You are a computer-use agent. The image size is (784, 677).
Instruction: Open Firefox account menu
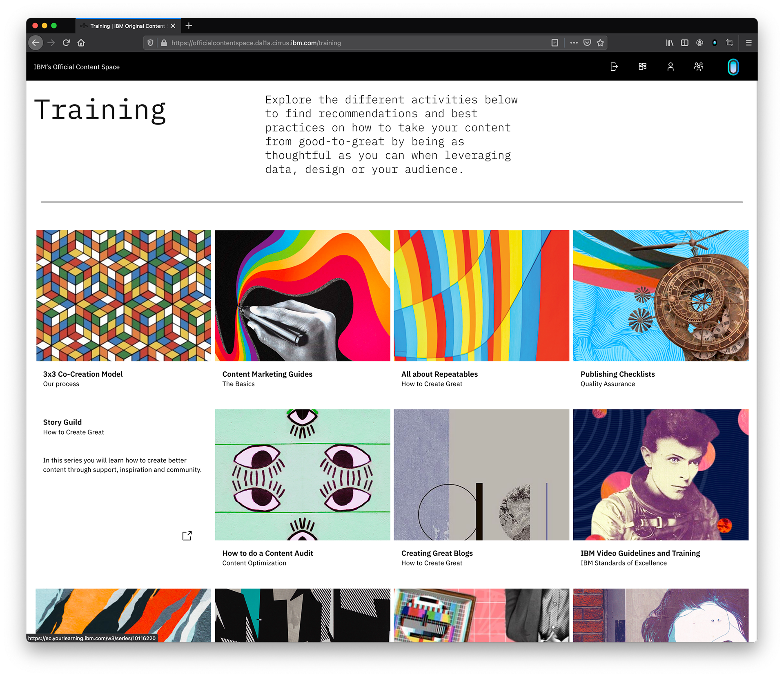(699, 43)
